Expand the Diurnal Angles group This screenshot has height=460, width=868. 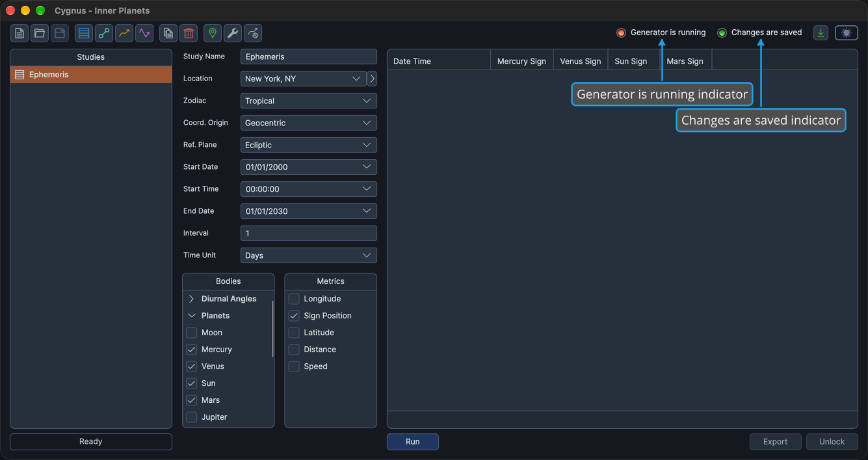[192, 299]
